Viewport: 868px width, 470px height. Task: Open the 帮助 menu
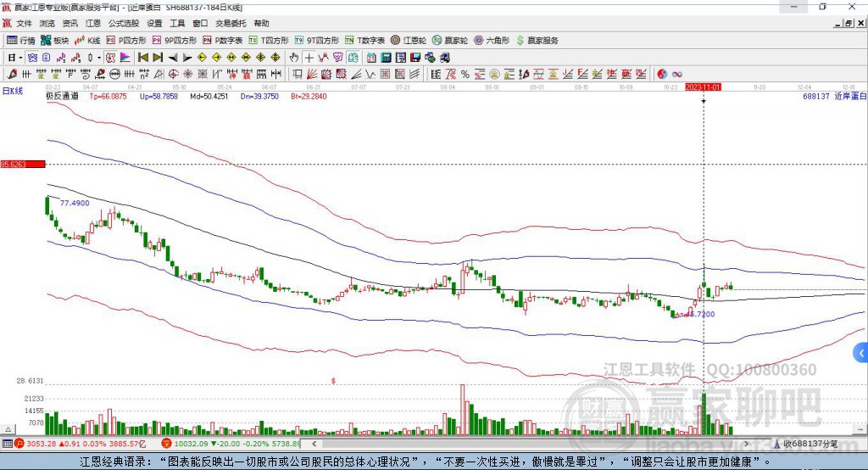[261, 23]
